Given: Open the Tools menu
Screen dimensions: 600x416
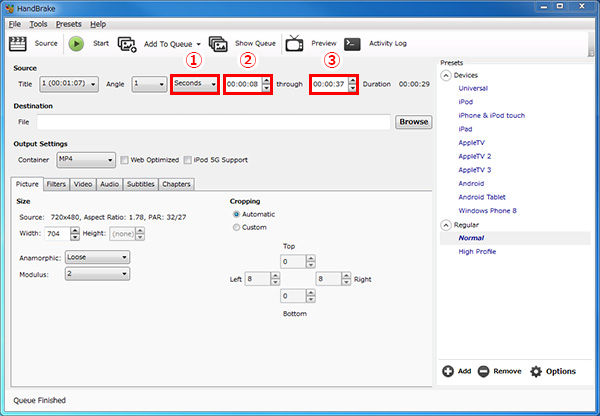Looking at the screenshot, I should point(38,24).
